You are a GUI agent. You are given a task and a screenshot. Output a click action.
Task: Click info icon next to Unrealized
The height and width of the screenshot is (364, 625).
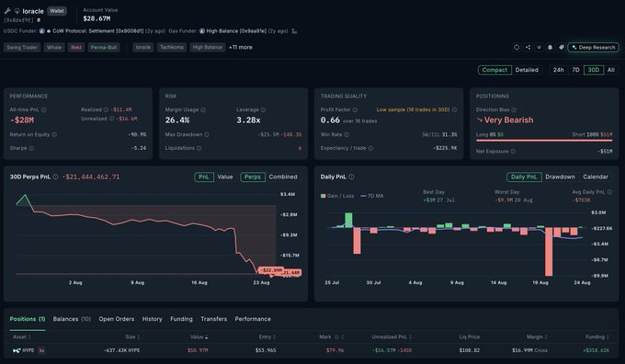111,119
